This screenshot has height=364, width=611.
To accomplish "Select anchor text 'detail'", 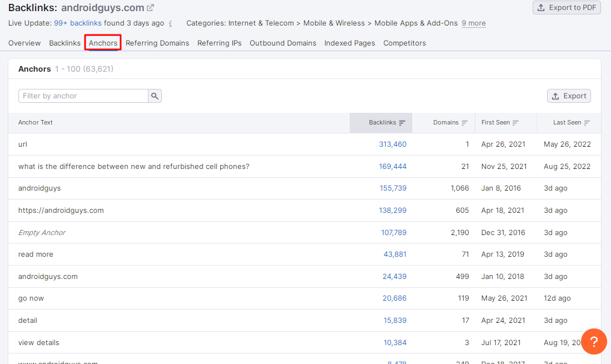I will (28, 321).
